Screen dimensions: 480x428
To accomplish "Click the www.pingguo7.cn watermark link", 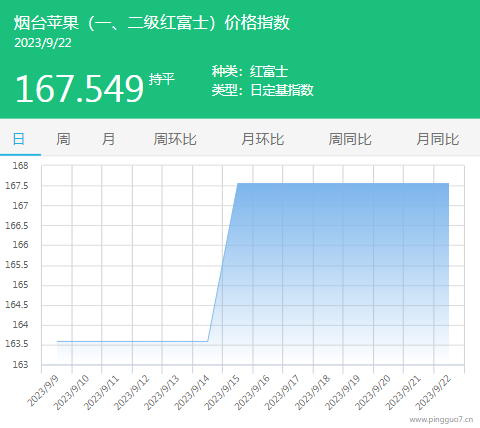I will point(441,419).
